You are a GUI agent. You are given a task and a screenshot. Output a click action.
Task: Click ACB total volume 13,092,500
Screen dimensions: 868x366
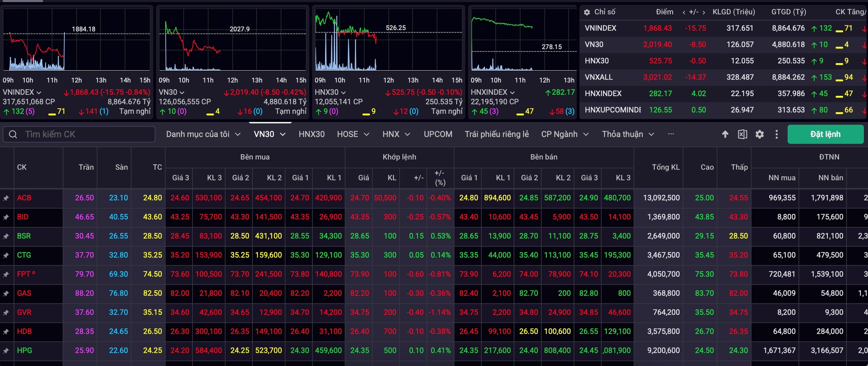click(661, 198)
